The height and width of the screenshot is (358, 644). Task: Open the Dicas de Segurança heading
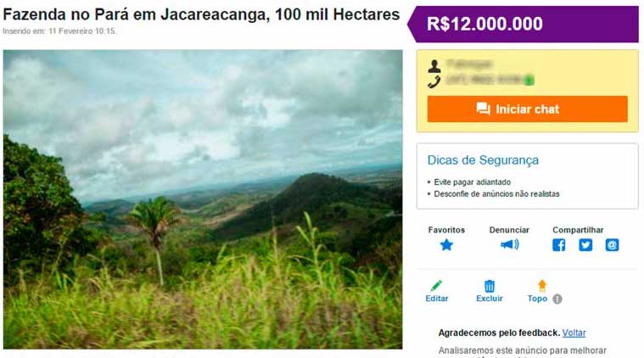coord(483,160)
